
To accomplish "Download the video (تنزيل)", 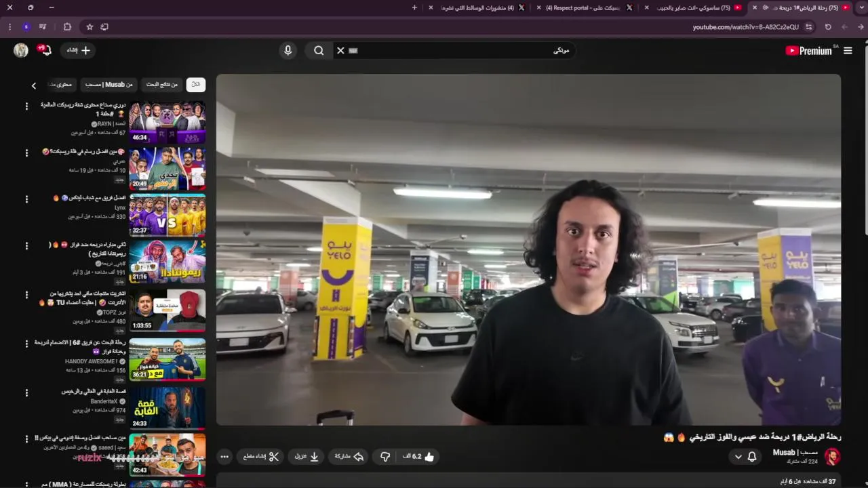I will 307,456.
